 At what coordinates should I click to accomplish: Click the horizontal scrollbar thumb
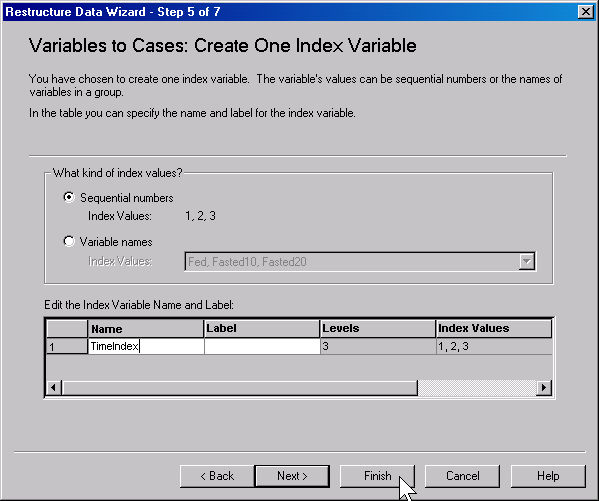point(240,388)
